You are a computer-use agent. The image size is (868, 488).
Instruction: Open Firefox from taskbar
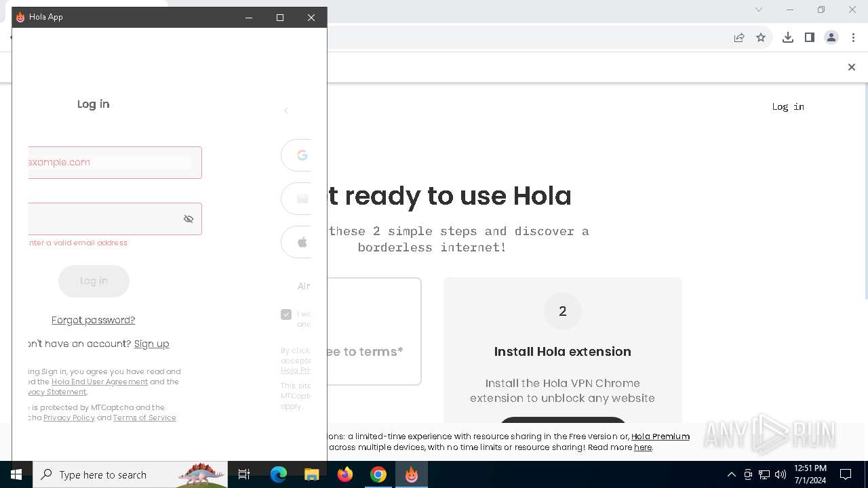coord(345,474)
